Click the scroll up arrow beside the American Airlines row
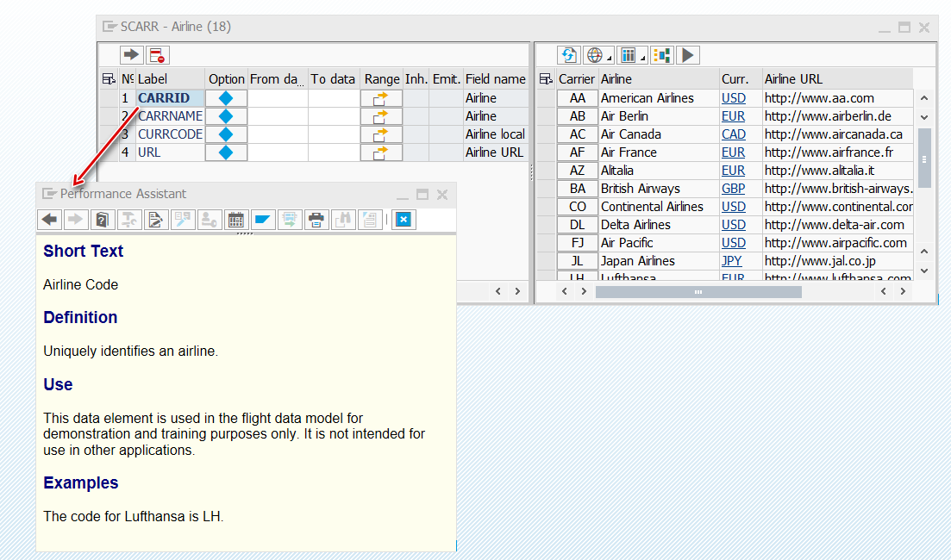This screenshot has height=560, width=951. tap(924, 97)
